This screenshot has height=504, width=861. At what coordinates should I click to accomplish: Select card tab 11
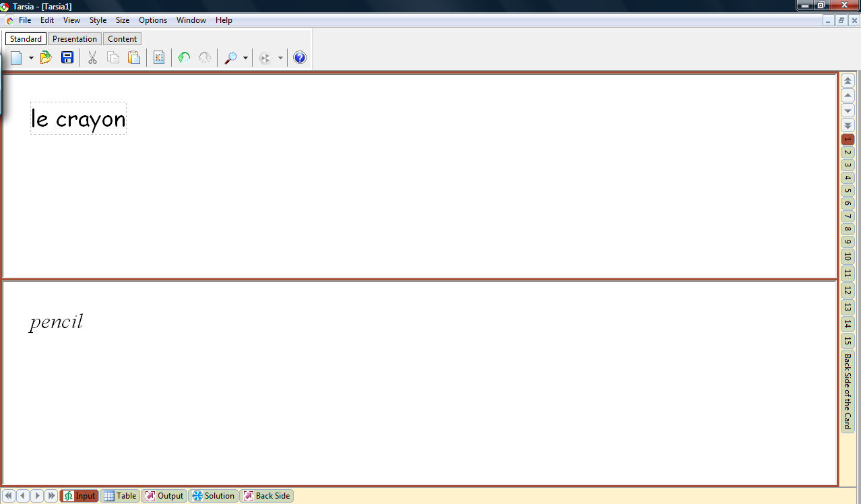848,274
